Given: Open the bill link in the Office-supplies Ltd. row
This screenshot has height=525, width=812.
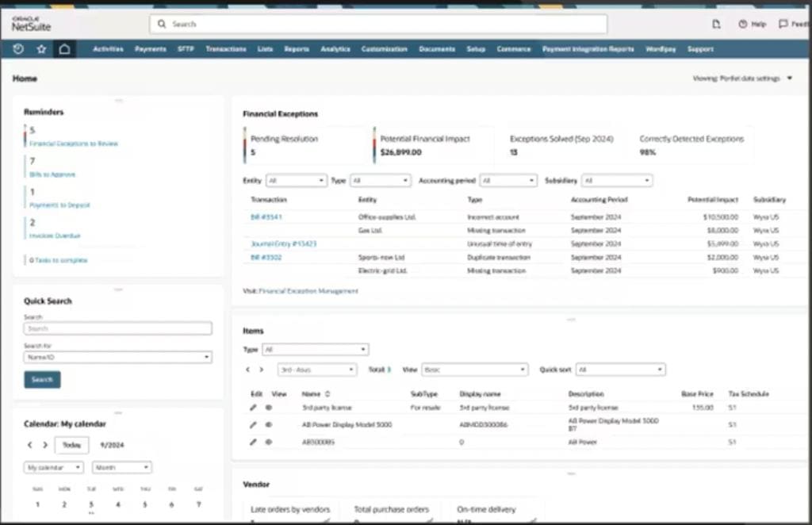Looking at the screenshot, I should [x=266, y=217].
